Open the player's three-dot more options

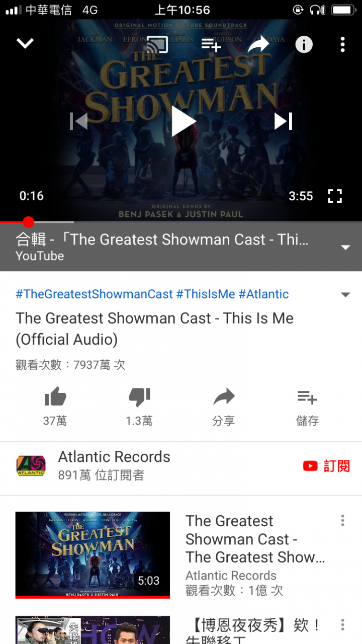342,44
